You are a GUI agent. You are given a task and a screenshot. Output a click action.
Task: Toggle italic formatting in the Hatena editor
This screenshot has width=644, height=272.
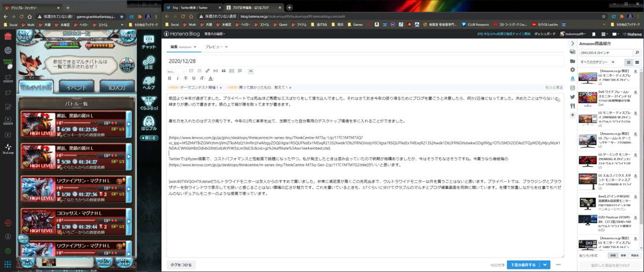[x=178, y=78]
